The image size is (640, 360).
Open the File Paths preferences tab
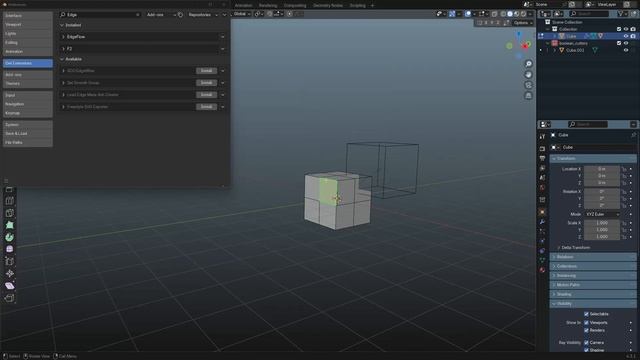click(x=28, y=142)
